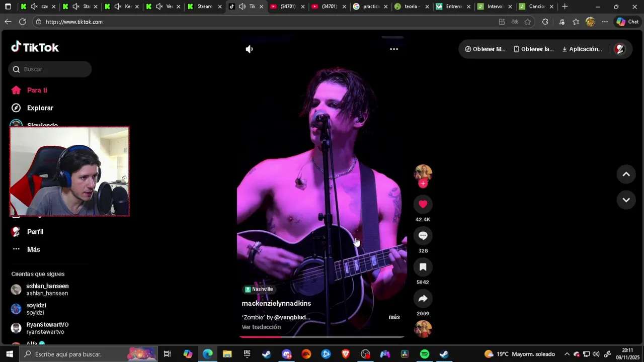Open Windows Start menu
The height and width of the screenshot is (362, 644).
click(9, 354)
